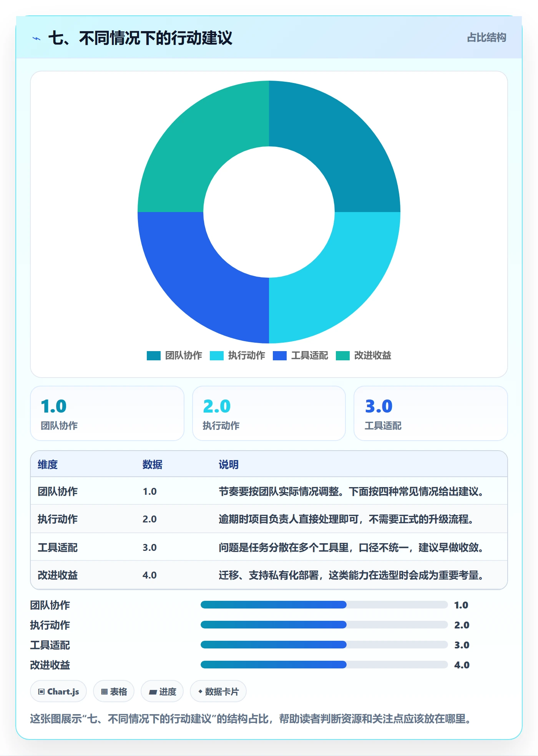This screenshot has width=538, height=756.
Task: Click the 表格 chip
Action: [x=114, y=691]
